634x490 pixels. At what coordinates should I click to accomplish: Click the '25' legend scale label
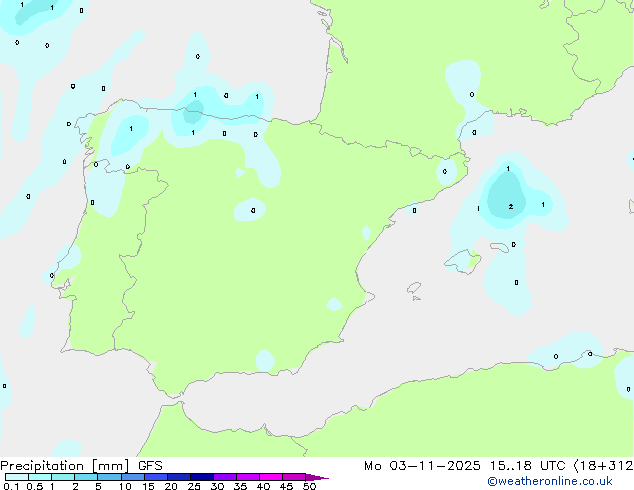[194, 486]
